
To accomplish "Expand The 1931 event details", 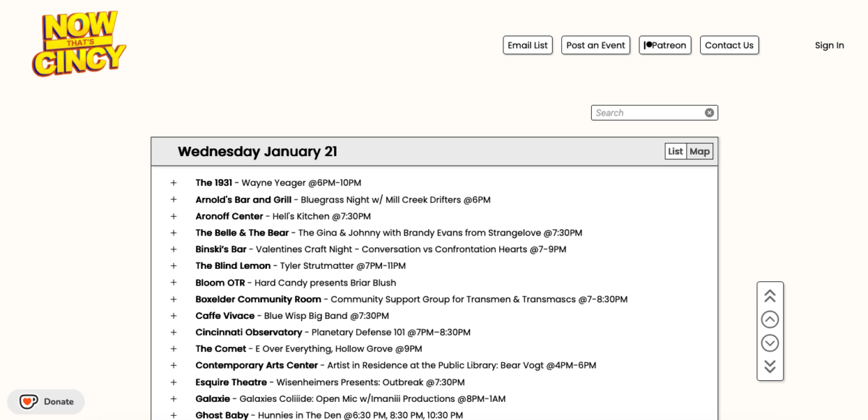I will coord(174,183).
